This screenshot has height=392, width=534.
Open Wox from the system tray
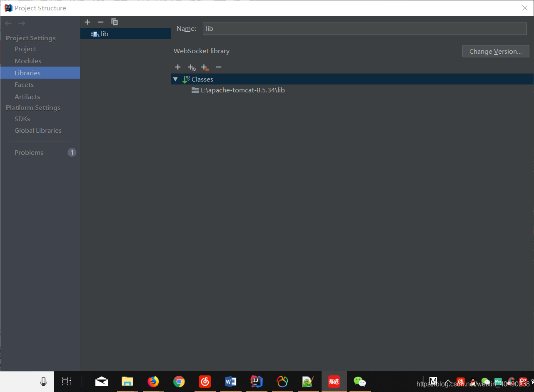(498, 381)
